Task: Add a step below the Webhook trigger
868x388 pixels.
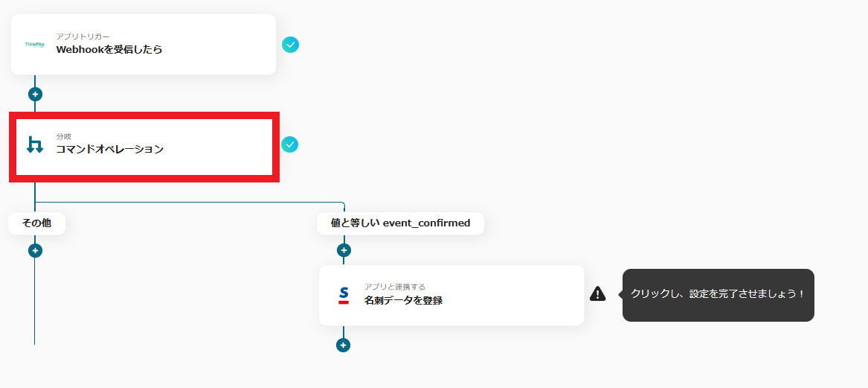Action: 36,95
